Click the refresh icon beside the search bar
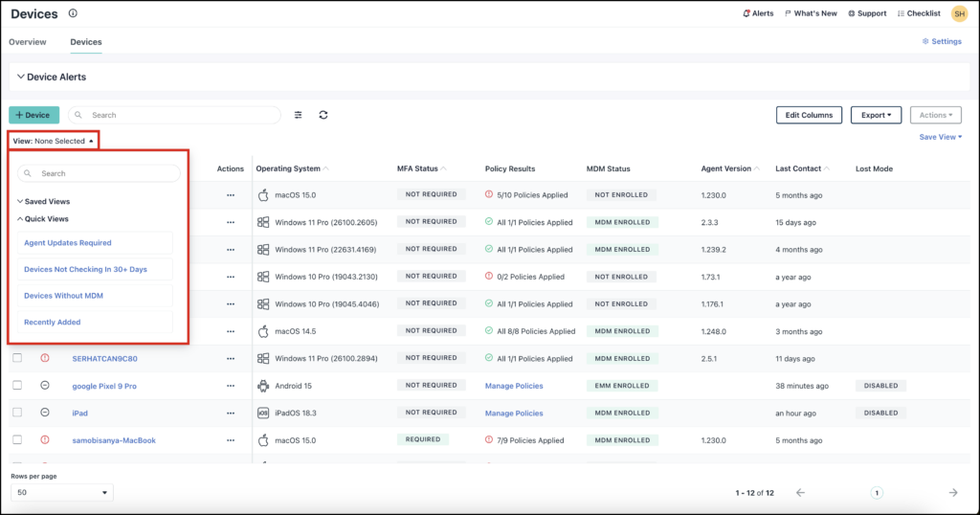This screenshot has height=515, width=980. click(x=323, y=115)
